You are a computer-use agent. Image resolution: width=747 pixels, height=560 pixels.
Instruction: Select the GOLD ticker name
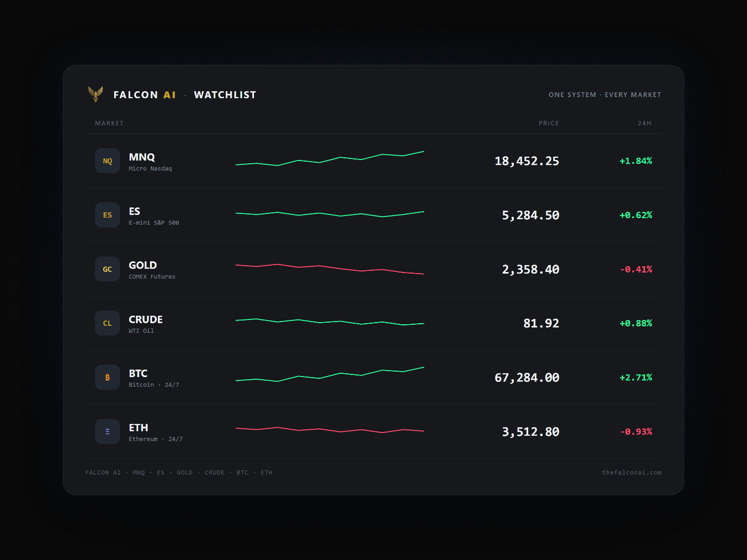point(143,266)
